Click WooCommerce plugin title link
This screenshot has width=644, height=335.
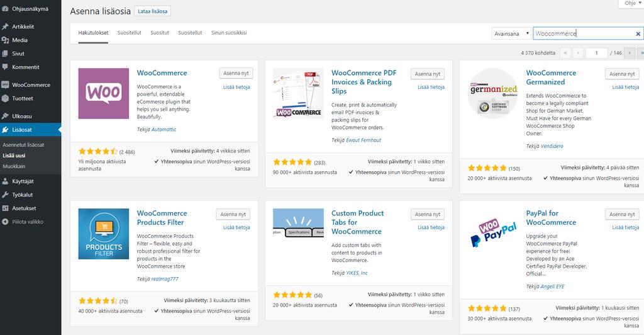162,73
